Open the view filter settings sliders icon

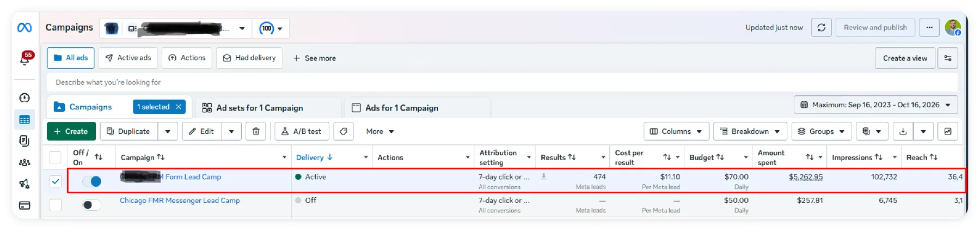[948, 58]
